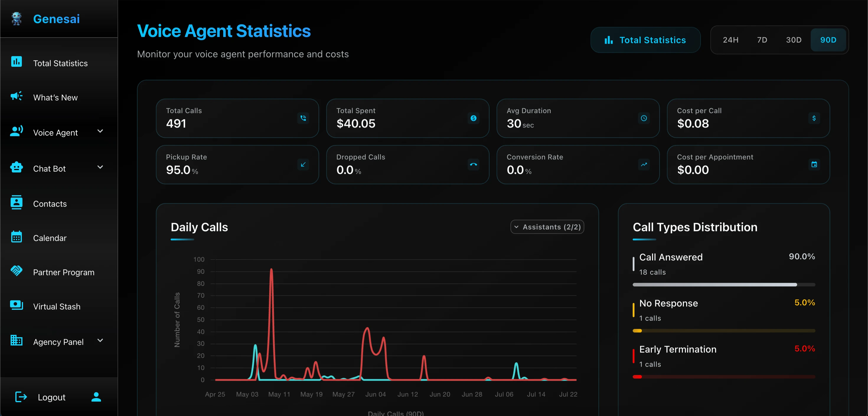Click the megaphone icon for What's New

tap(17, 96)
